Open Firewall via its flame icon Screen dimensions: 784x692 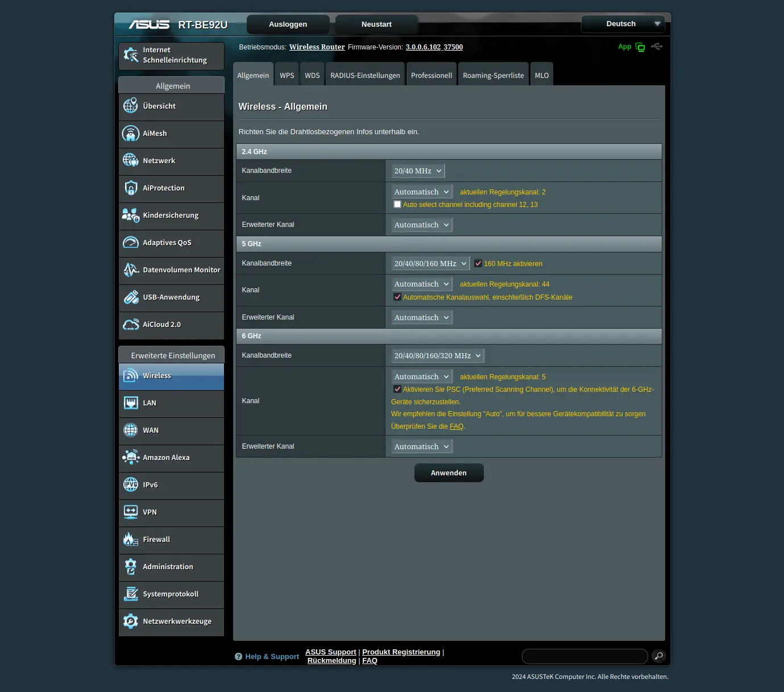[131, 540]
